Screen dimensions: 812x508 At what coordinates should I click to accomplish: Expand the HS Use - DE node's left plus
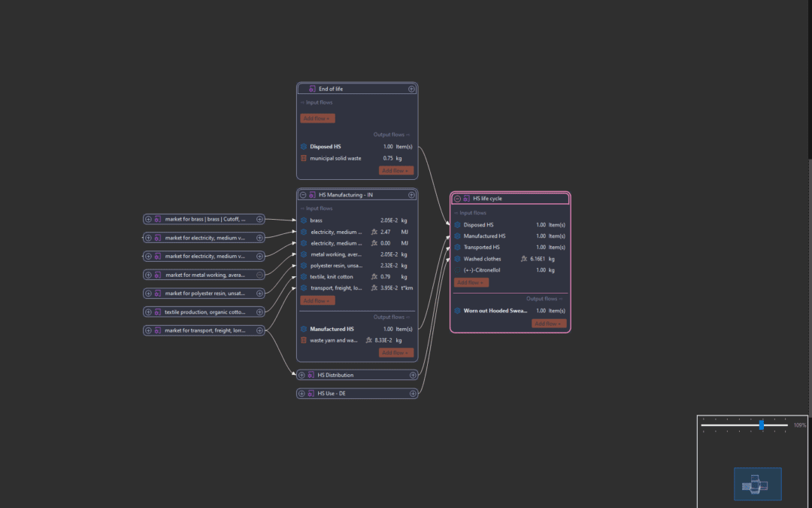301,393
